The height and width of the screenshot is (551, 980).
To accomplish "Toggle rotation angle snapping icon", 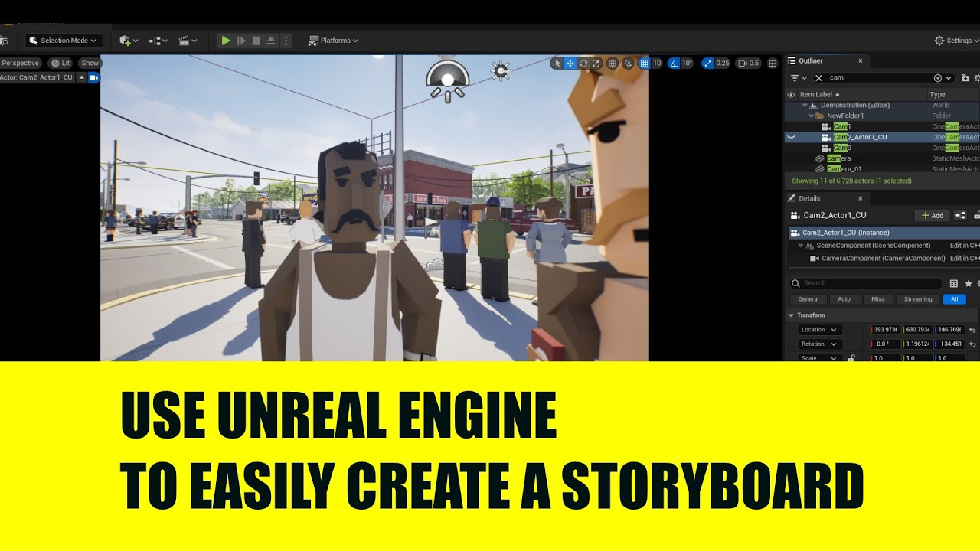I will click(674, 63).
